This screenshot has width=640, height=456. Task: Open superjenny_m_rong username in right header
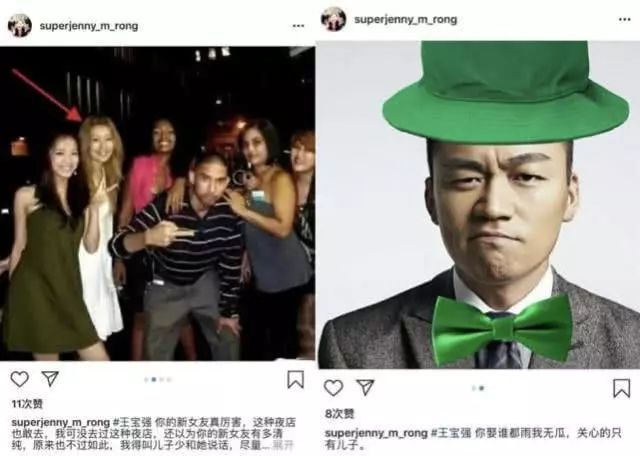point(406,20)
